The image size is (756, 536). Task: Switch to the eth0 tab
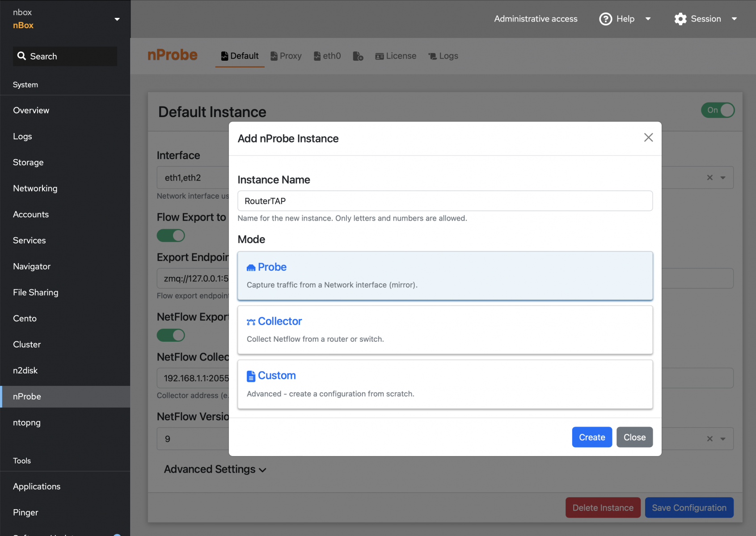pyautogui.click(x=327, y=56)
